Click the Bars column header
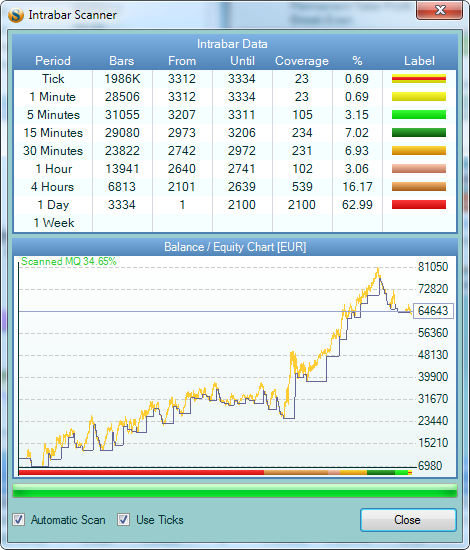Viewport: 470px width, 550px height. (x=122, y=61)
